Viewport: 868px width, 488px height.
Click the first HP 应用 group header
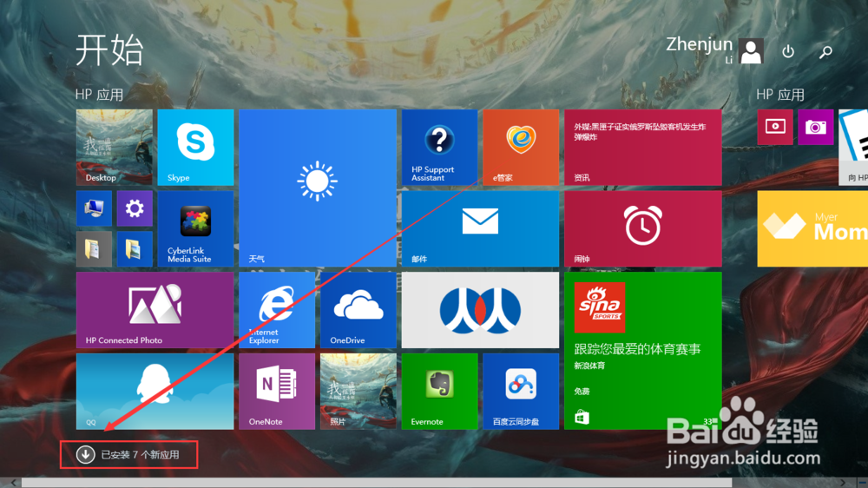click(x=100, y=95)
